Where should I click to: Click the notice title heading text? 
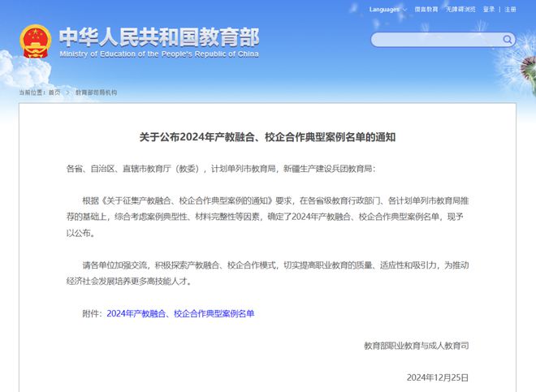pyautogui.click(x=267, y=137)
